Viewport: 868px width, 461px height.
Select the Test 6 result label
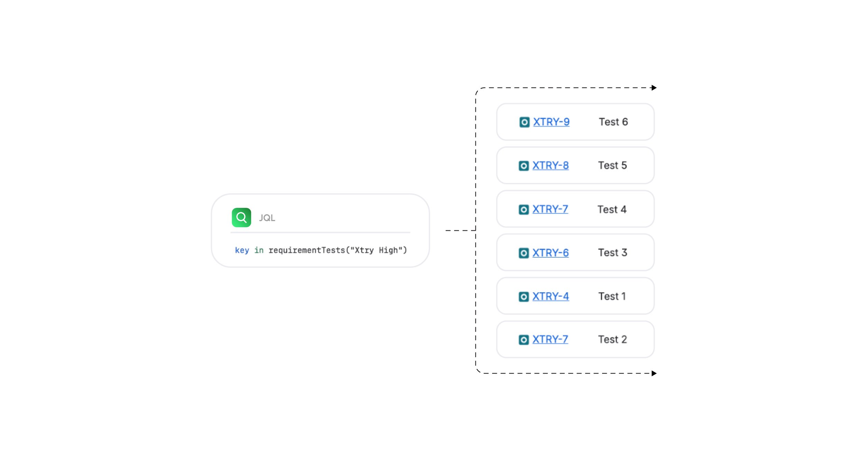pos(613,122)
